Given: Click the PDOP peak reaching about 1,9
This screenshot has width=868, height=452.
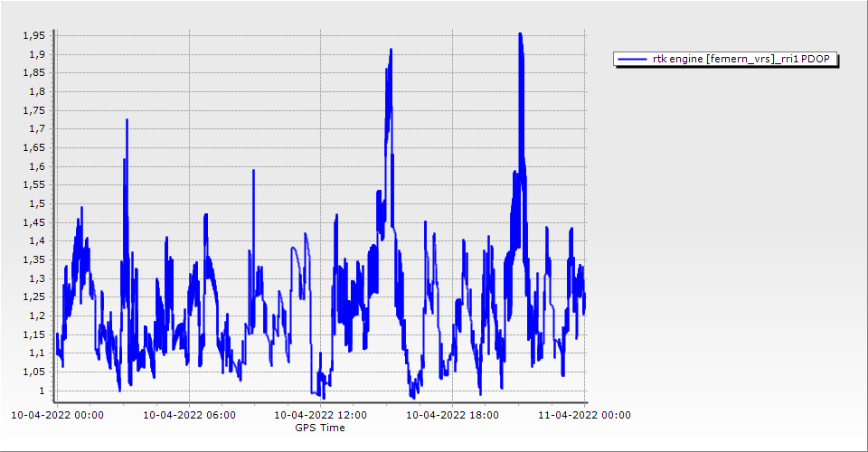Looking at the screenshot, I should pyautogui.click(x=390, y=54).
